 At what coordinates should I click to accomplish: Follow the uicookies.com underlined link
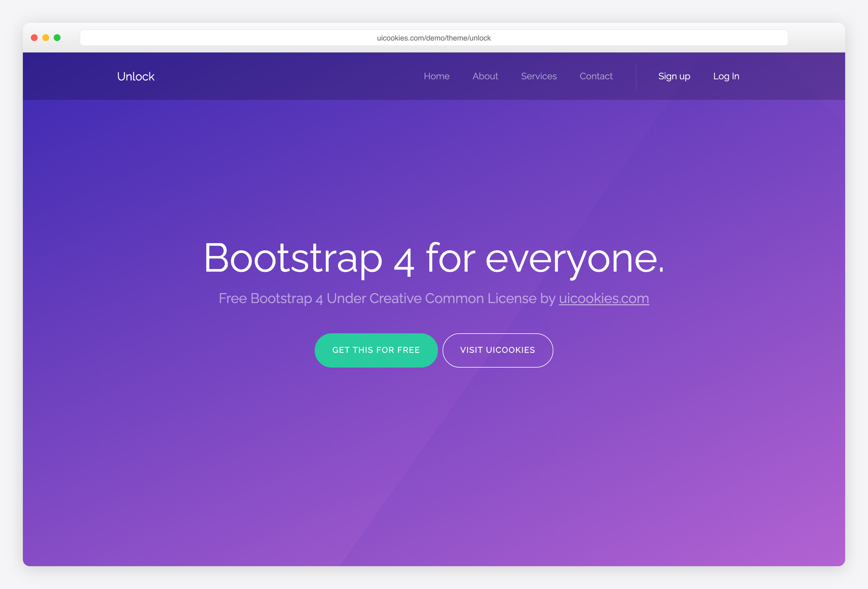coord(604,298)
